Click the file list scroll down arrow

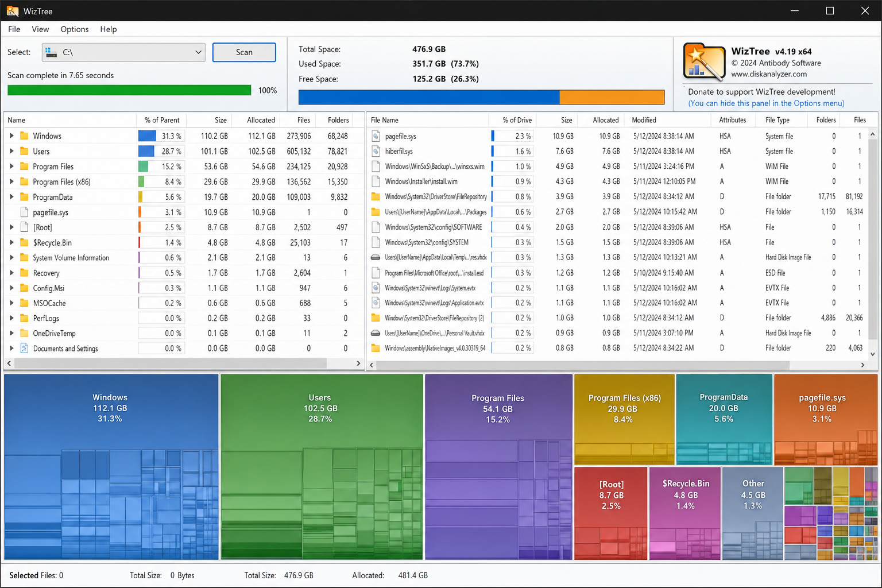873,354
